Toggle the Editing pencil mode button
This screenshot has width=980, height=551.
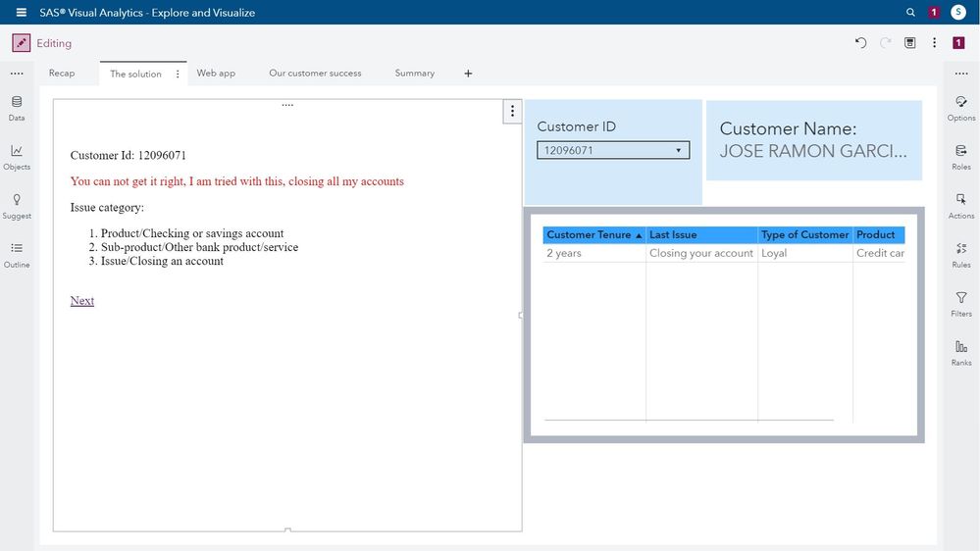(x=21, y=43)
